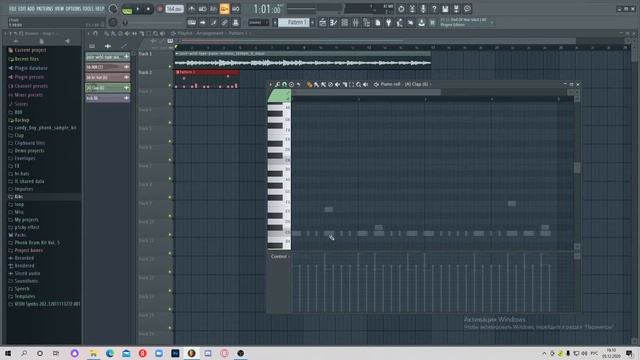640x360 pixels.
Task: Click the Playlist horizontal scrollbar
Action: click(x=378, y=41)
